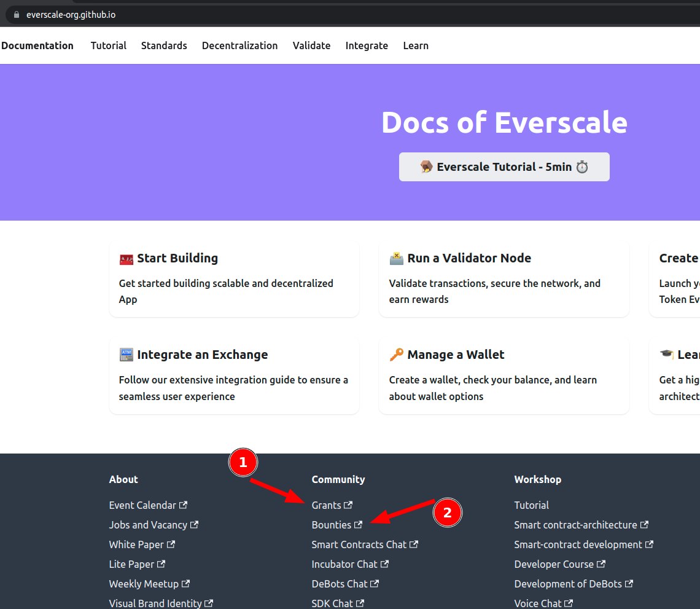Image resolution: width=700 pixels, height=609 pixels.
Task: Open the Jobs and Vacancy link
Action: coord(148,525)
